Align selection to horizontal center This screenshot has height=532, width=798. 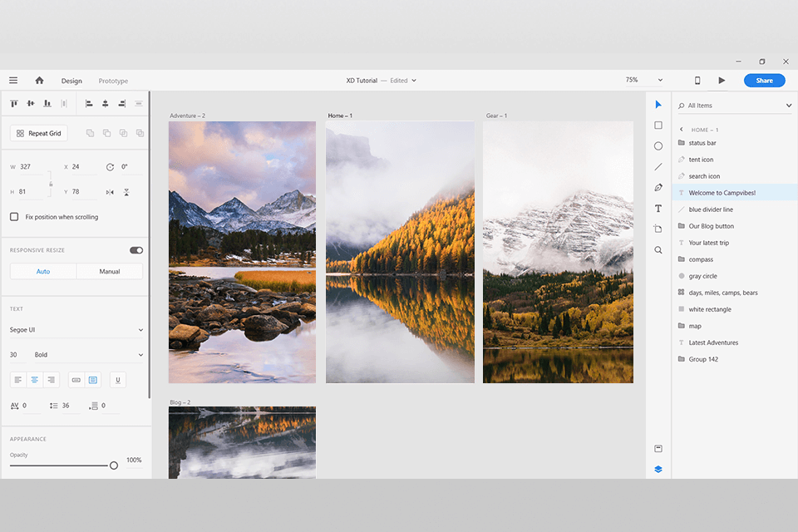point(106,104)
